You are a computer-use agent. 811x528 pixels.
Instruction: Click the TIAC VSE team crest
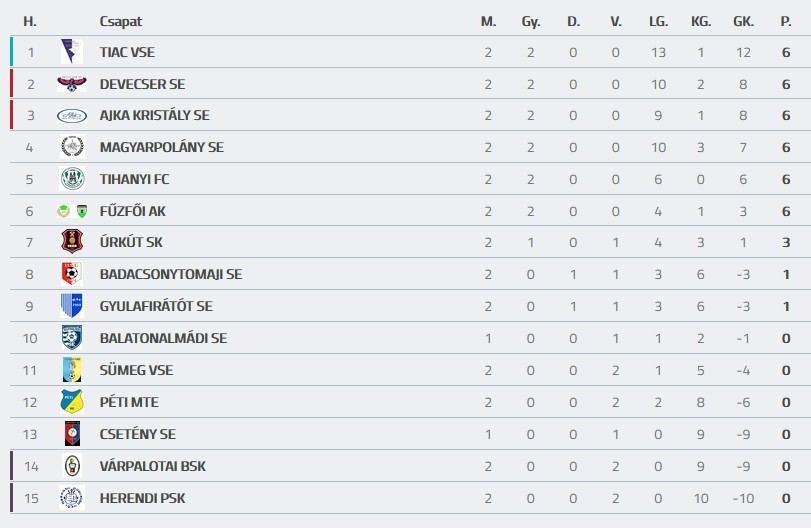[x=71, y=52]
